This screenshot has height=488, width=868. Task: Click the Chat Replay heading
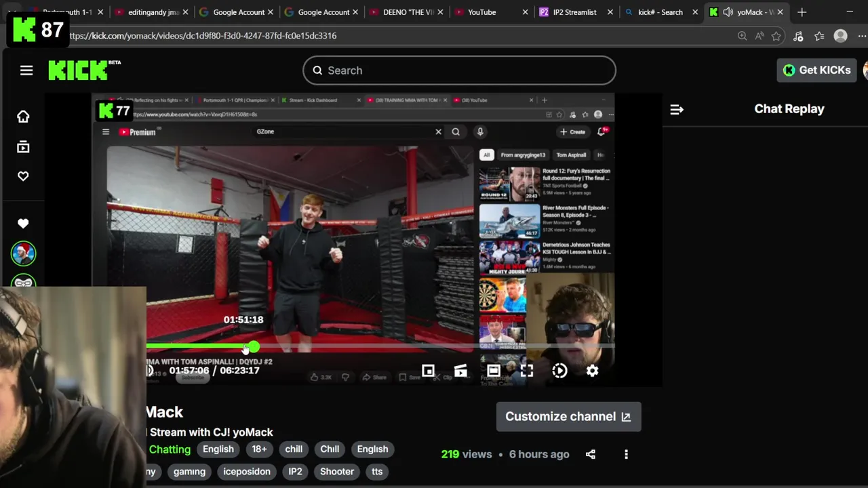point(789,109)
